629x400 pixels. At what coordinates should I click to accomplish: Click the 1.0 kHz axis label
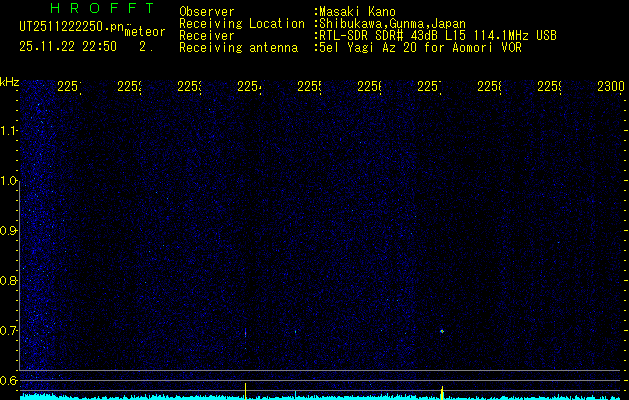[9, 181]
